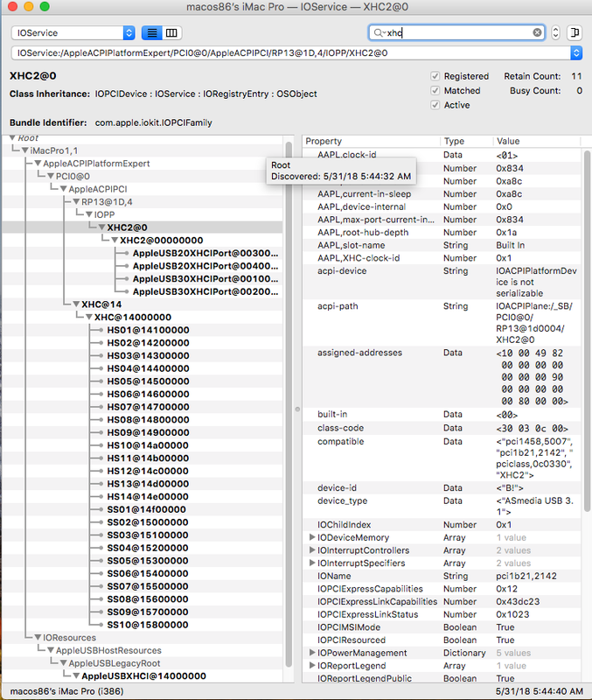Collapse the IOPP node

89,214
